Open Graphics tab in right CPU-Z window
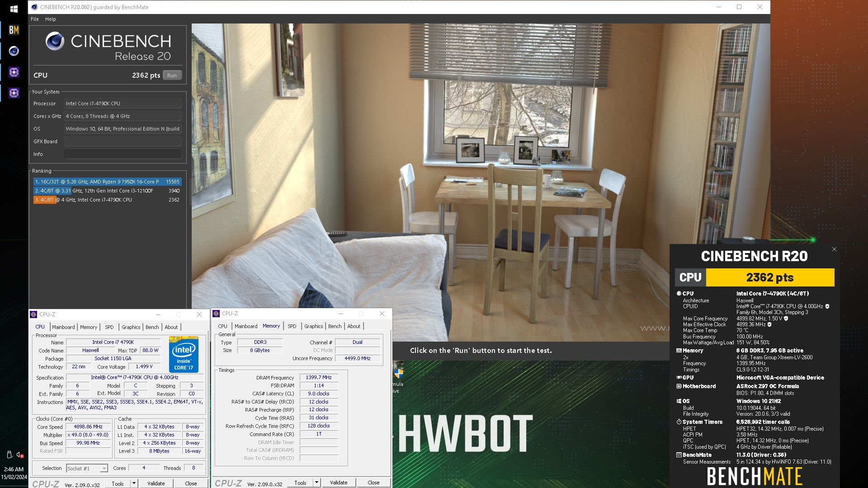 click(x=314, y=326)
